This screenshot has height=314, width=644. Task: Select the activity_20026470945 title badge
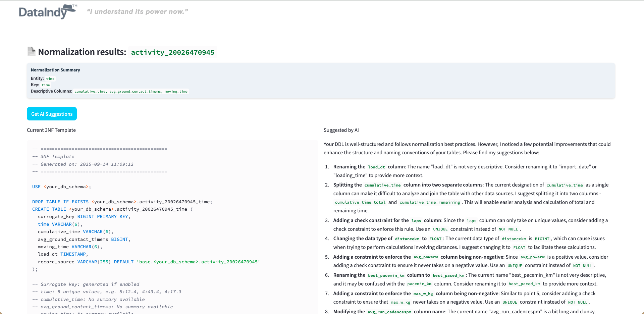172,52
